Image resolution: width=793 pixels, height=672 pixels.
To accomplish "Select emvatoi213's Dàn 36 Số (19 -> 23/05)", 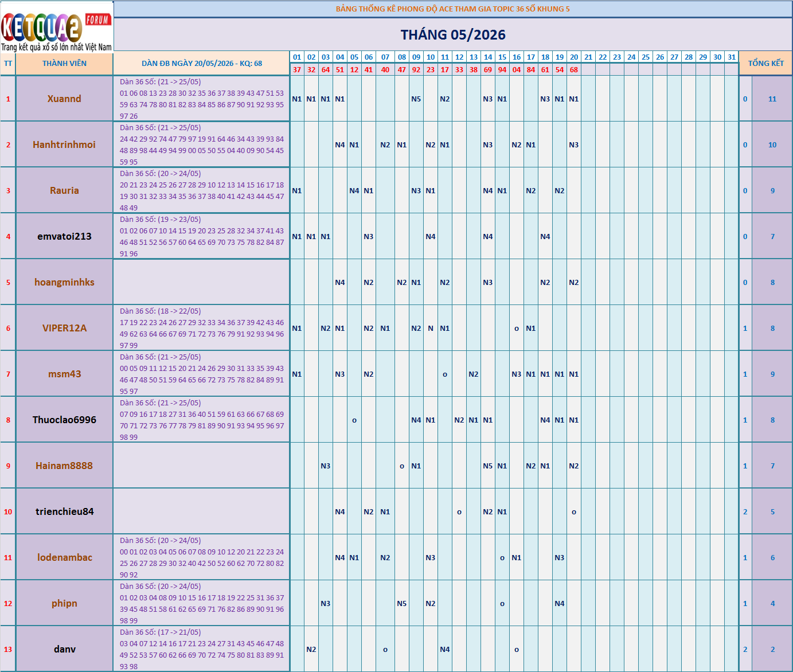I will [x=202, y=236].
